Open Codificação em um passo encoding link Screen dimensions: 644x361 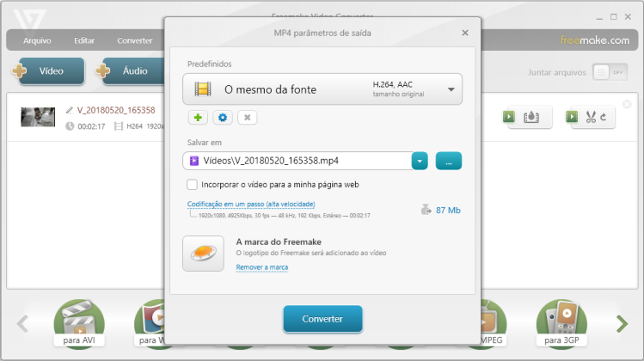(251, 204)
